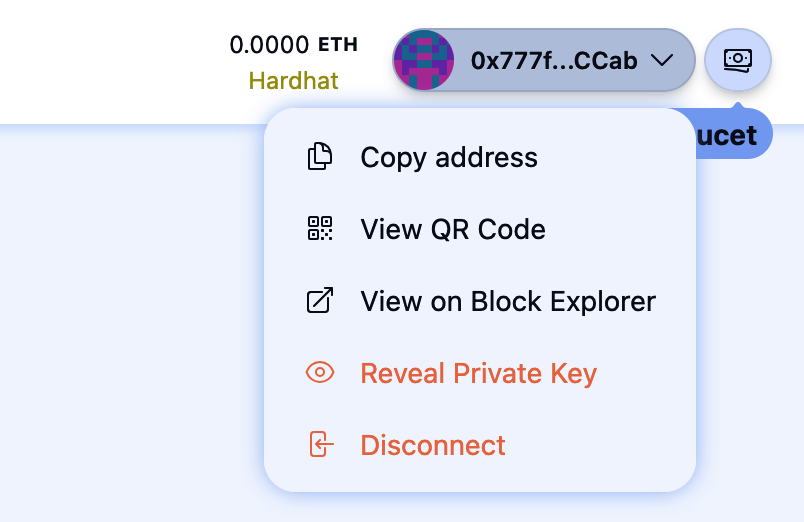This screenshot has width=804, height=522.
Task: Collapse the chevron next to 0x777f...CCab
Action: (662, 60)
